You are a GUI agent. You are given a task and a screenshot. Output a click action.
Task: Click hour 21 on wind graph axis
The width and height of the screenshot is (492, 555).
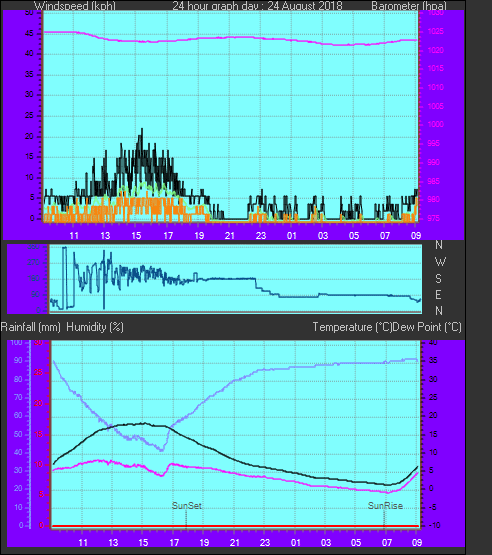click(x=230, y=236)
